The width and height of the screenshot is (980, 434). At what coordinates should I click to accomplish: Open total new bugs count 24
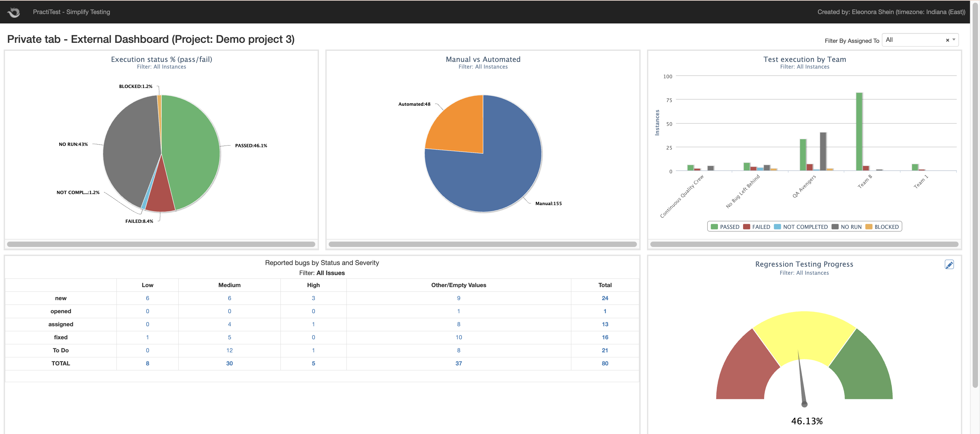pyautogui.click(x=604, y=298)
